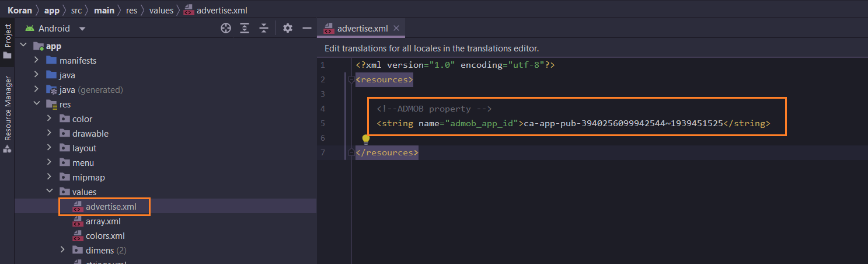The height and width of the screenshot is (264, 868).
Task: Click the Select Opened File target icon
Action: 226,28
